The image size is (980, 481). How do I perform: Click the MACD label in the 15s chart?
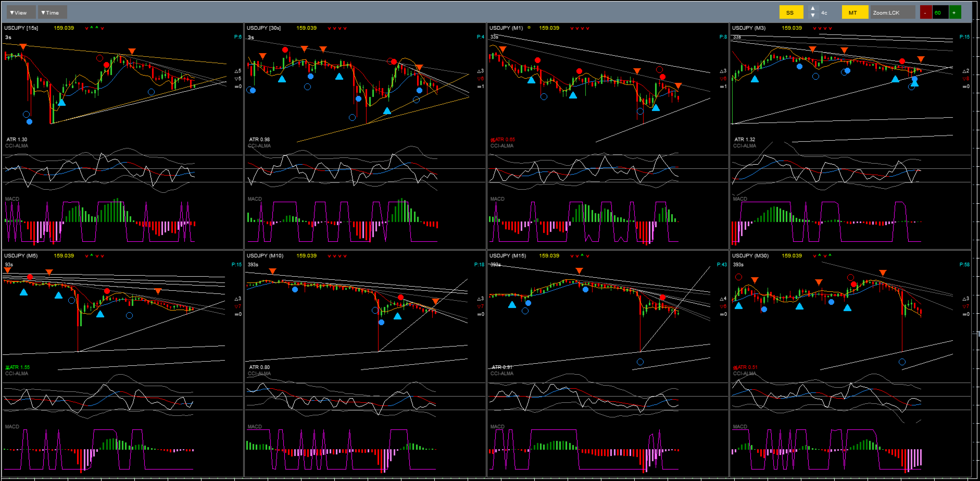(x=12, y=199)
